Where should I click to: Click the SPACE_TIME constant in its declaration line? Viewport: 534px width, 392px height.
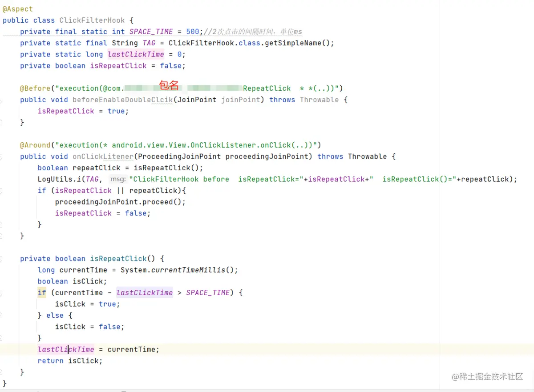tap(151, 32)
